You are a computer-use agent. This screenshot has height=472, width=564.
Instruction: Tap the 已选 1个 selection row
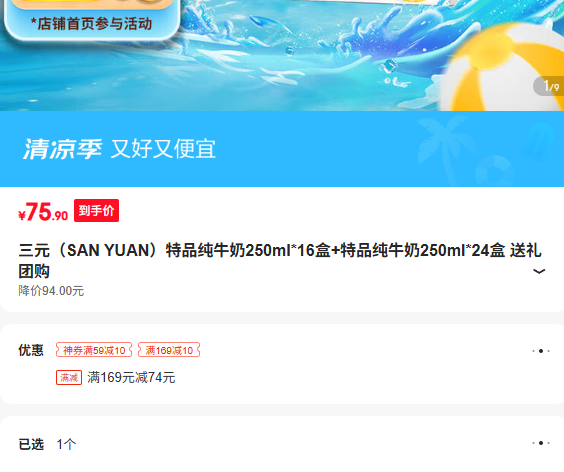282,444
